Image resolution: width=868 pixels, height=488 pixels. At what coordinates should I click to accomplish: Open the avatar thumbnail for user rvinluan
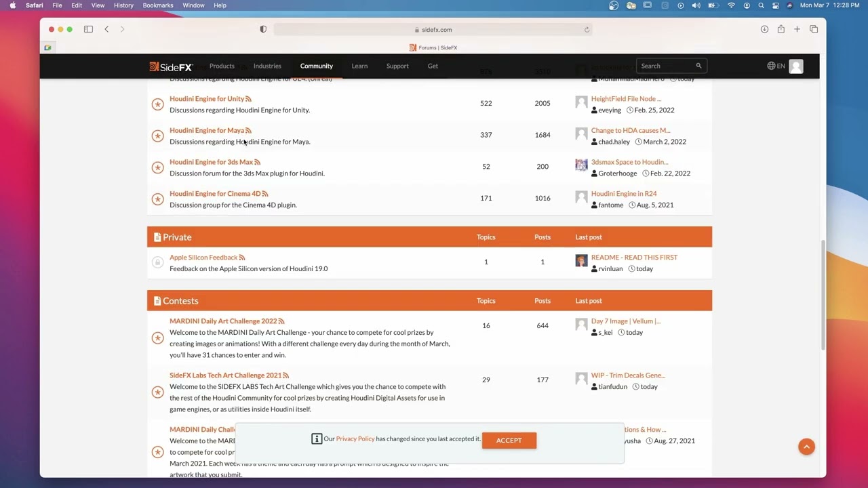581,261
